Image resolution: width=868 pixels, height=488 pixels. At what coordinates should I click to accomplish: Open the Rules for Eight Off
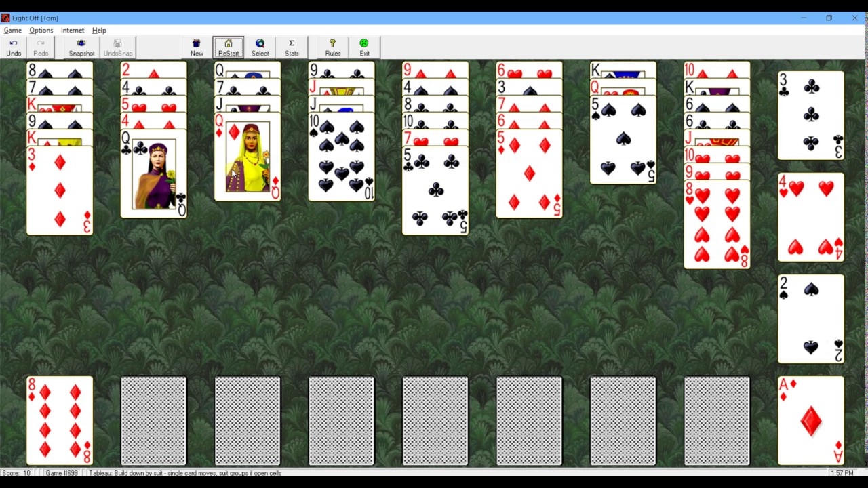[332, 47]
